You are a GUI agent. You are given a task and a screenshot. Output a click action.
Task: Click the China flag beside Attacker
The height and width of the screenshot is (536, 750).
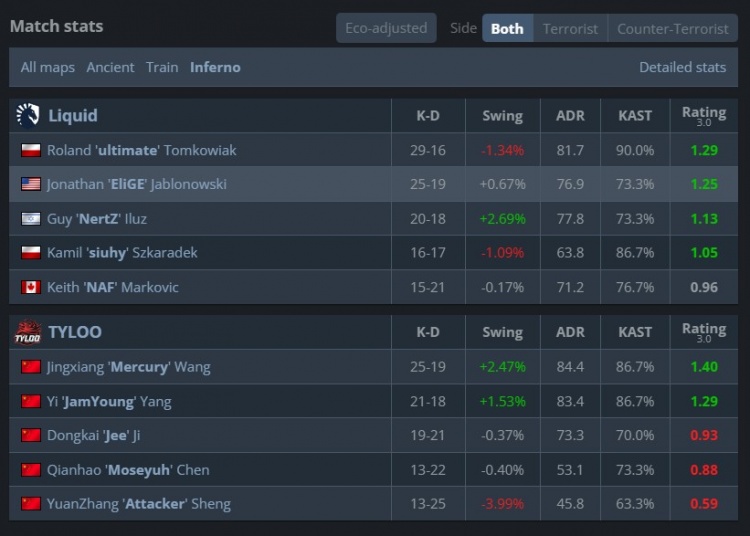point(30,504)
